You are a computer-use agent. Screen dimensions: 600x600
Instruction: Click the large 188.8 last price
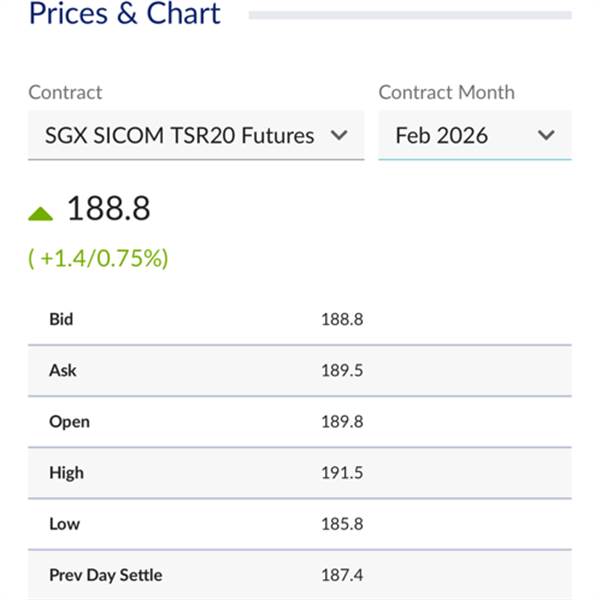coord(108,209)
